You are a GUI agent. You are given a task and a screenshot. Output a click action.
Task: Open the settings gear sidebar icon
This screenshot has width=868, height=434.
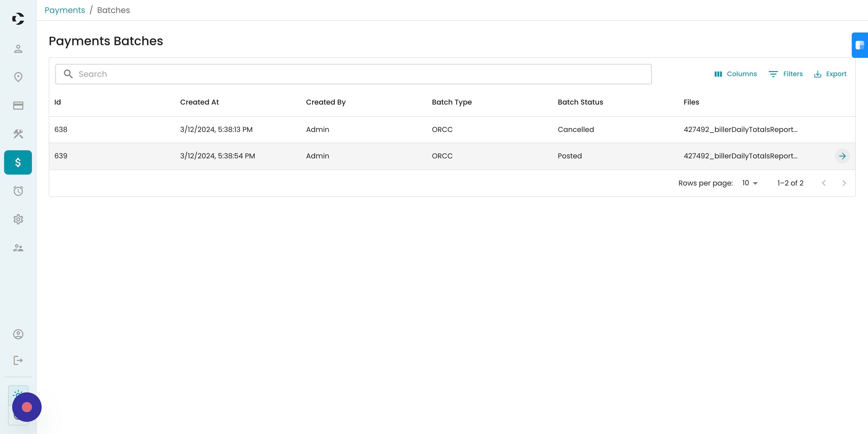(x=18, y=219)
